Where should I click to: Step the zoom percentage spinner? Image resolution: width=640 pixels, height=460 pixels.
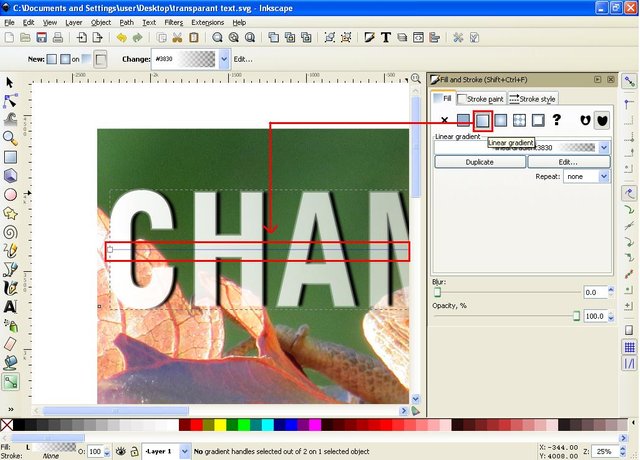pyautogui.click(x=623, y=451)
